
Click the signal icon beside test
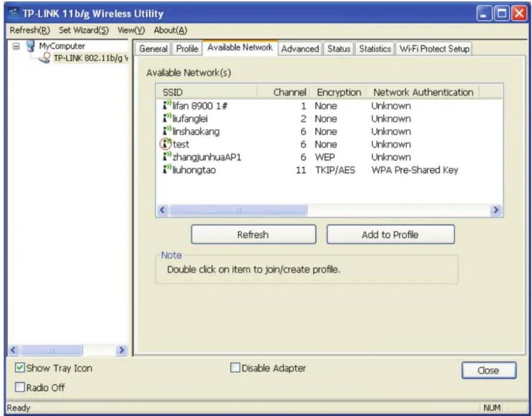click(166, 144)
